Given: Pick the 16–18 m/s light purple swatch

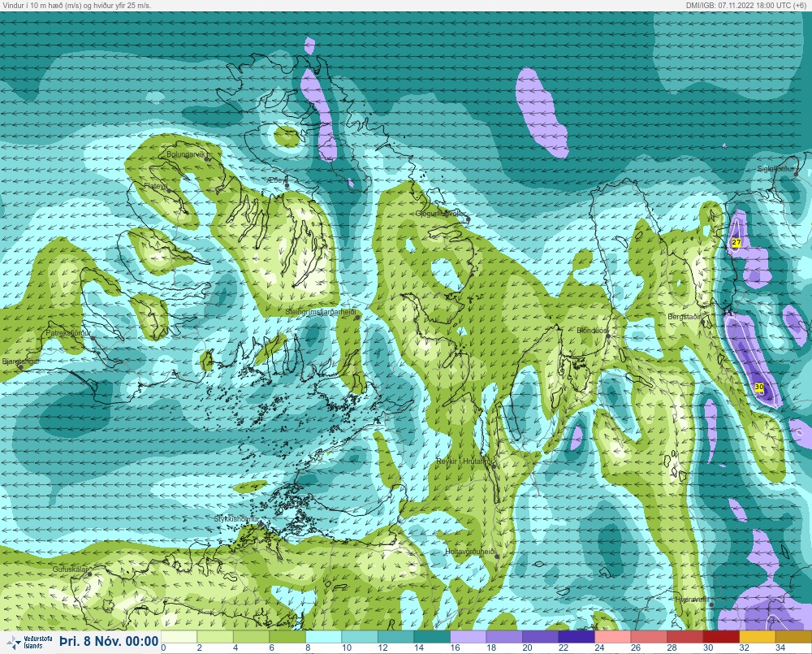Looking at the screenshot, I should click(469, 637).
